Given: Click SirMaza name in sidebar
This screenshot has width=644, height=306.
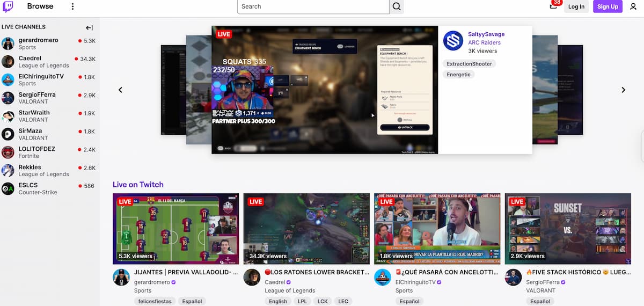Looking at the screenshot, I should (x=31, y=131).
